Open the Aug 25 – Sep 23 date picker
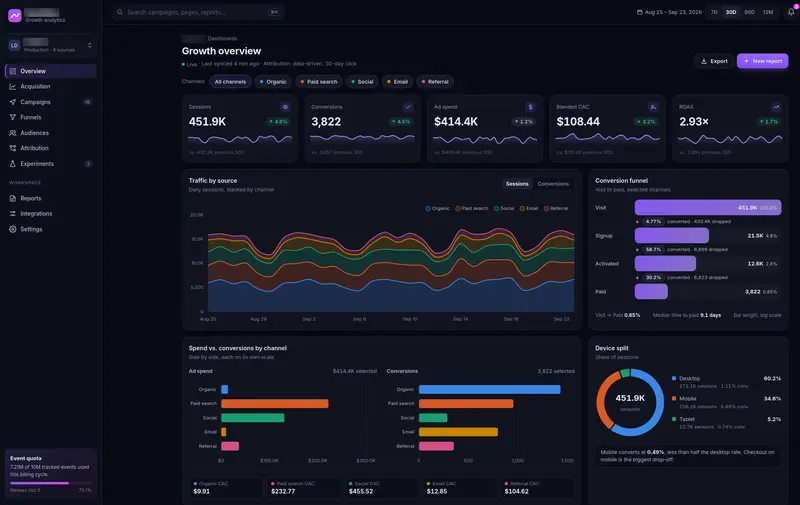 click(x=669, y=12)
